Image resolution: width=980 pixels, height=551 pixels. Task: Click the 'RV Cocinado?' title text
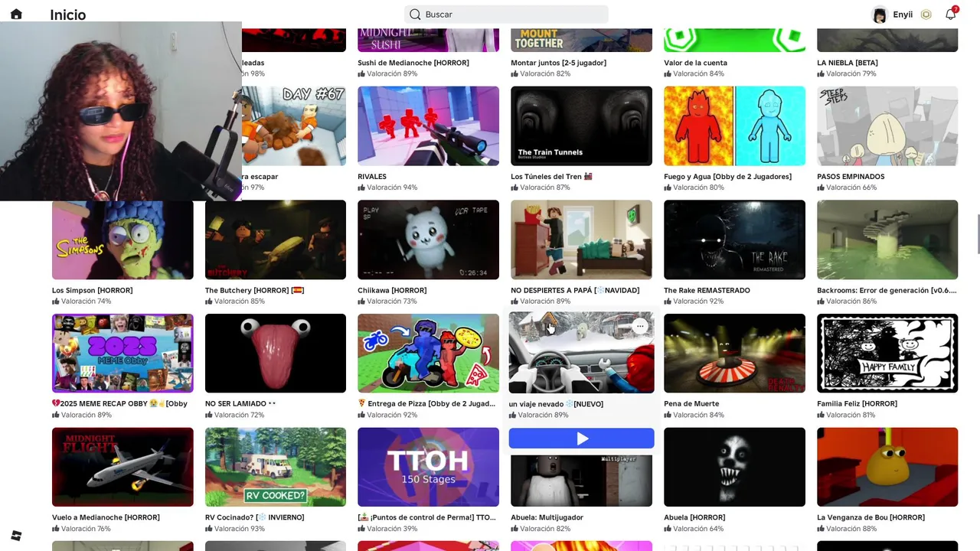pos(255,518)
